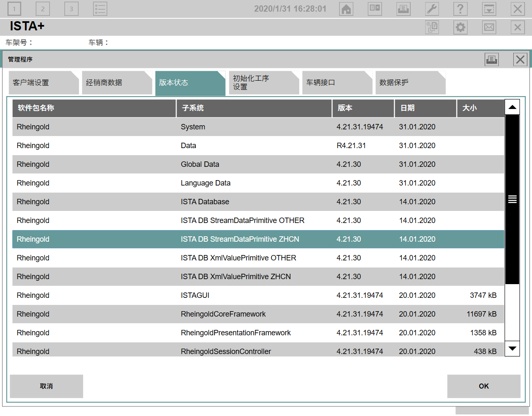532x416 pixels.
Task: Go to the home screen icon
Action: tap(346, 9)
